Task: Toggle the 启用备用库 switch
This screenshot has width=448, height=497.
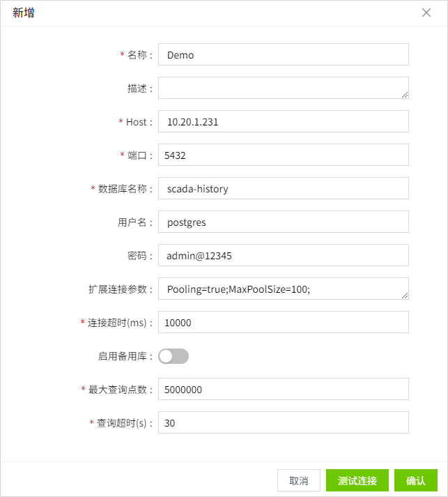Action: coord(173,356)
